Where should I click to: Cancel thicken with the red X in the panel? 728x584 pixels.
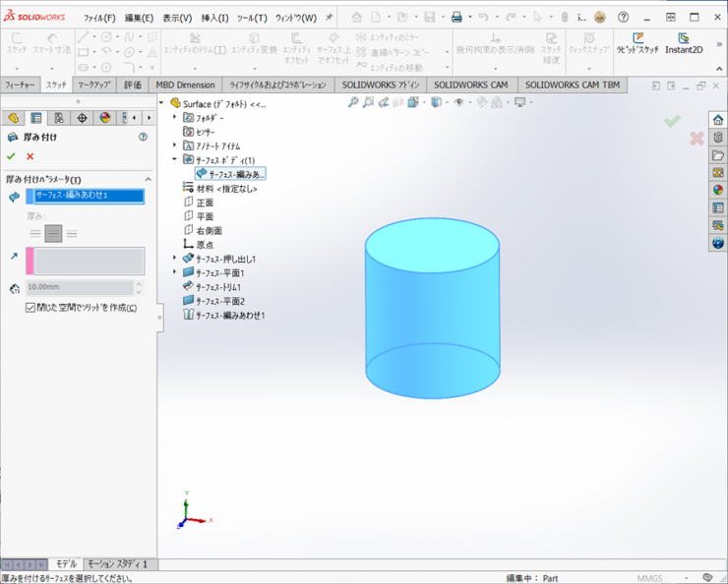(30, 156)
